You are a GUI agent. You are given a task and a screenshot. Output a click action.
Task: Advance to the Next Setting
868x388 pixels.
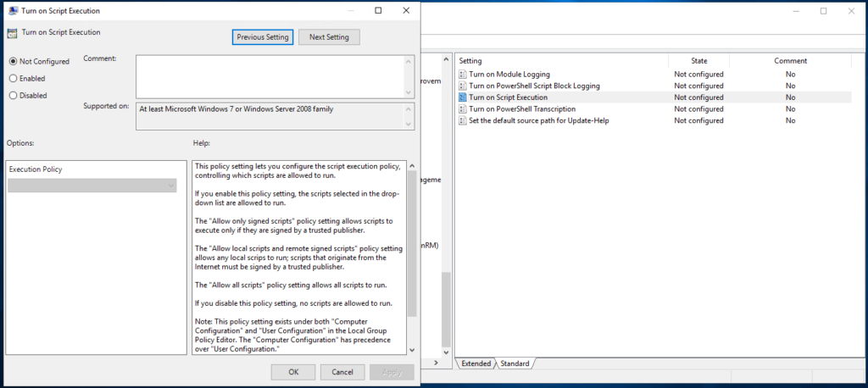pos(330,37)
